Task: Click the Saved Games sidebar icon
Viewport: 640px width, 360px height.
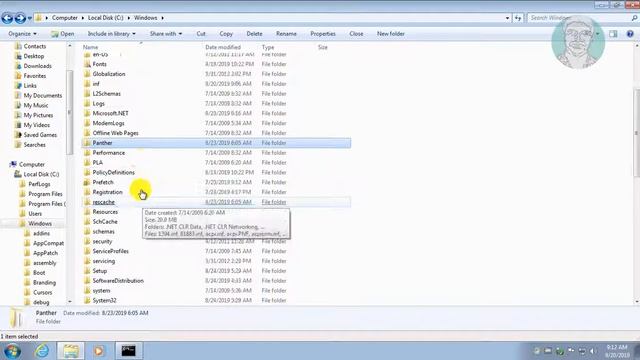Action: coord(18,135)
